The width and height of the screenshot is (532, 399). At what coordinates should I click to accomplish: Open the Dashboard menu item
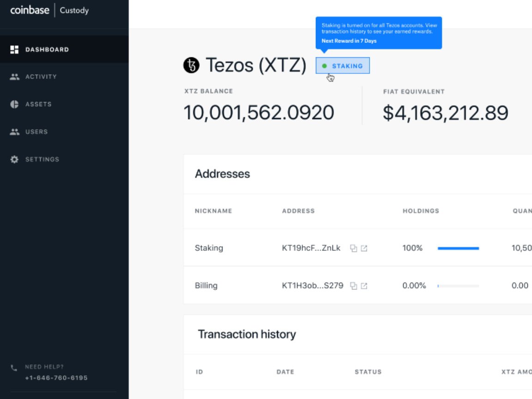pyautogui.click(x=65, y=49)
